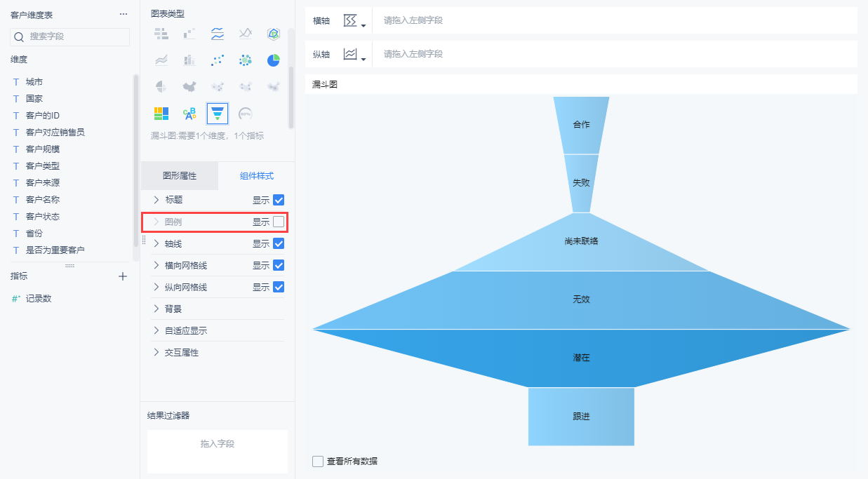This screenshot has width=868, height=479.
Task: Click the search magnifier icon
Action: 20,36
